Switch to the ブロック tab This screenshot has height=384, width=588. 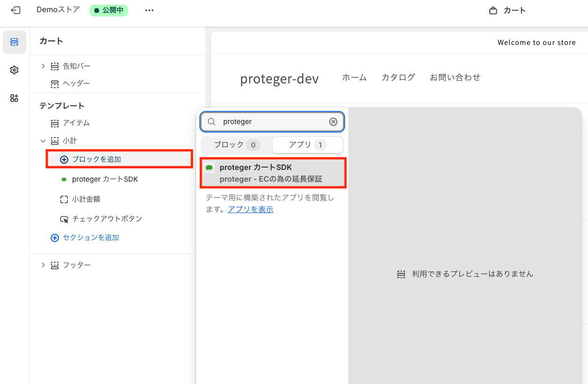click(237, 145)
